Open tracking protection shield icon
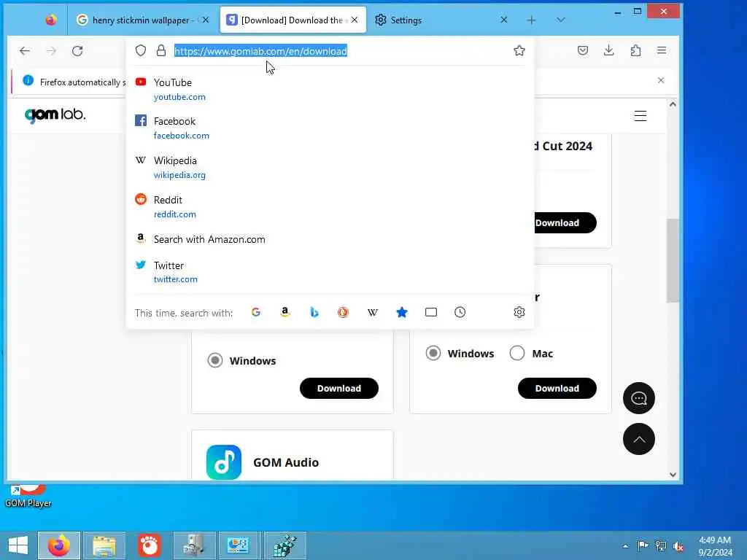747x560 pixels. (x=141, y=50)
